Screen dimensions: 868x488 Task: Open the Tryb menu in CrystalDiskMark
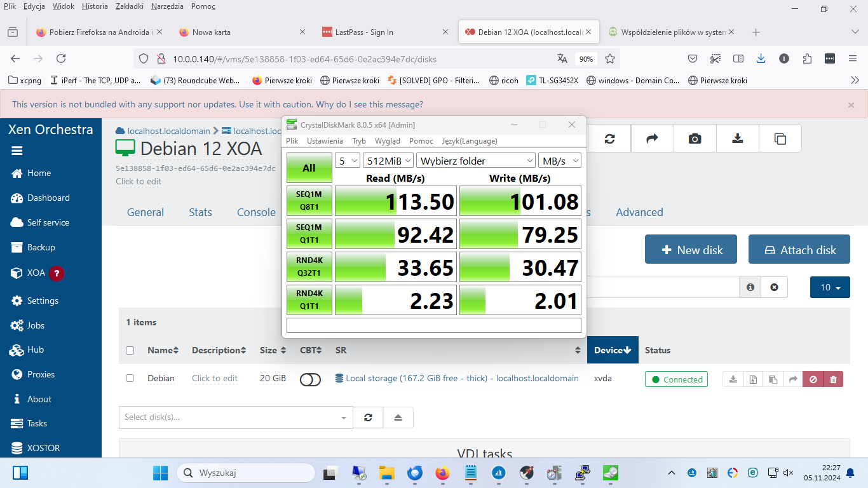pyautogui.click(x=359, y=141)
